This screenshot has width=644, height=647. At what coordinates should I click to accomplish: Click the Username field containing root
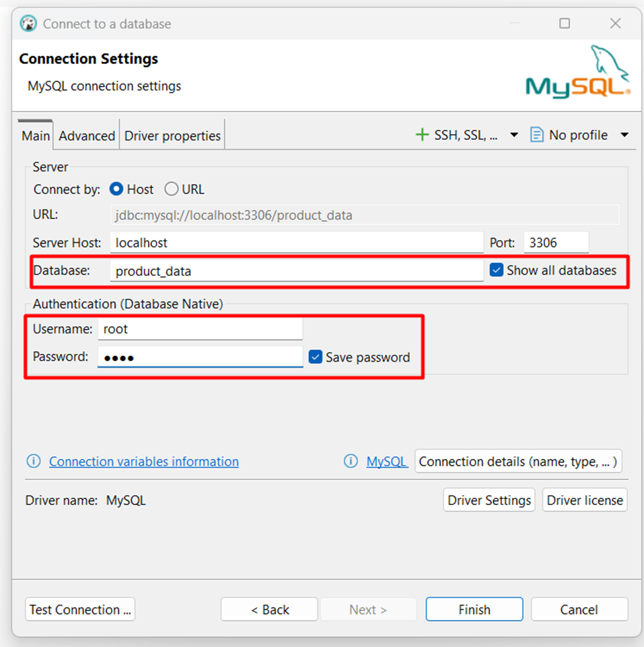tap(200, 329)
